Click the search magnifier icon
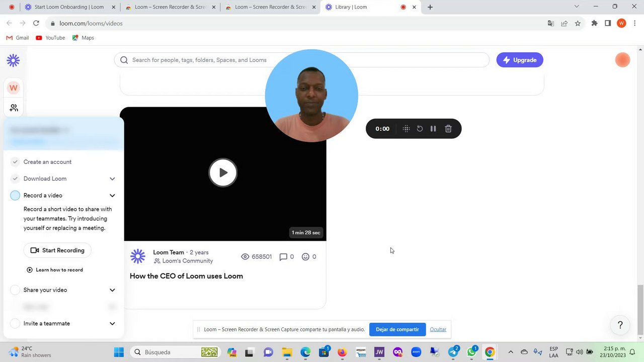Viewport: 644px width, 362px height. [124, 60]
